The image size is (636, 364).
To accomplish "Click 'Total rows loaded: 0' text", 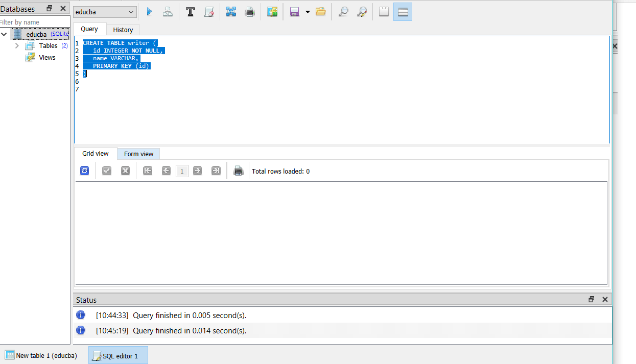I will (x=280, y=171).
